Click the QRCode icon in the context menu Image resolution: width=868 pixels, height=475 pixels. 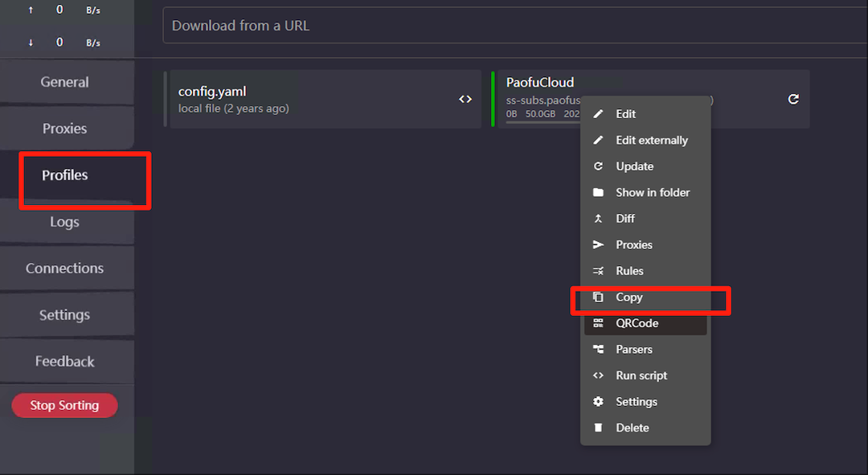pyautogui.click(x=598, y=323)
